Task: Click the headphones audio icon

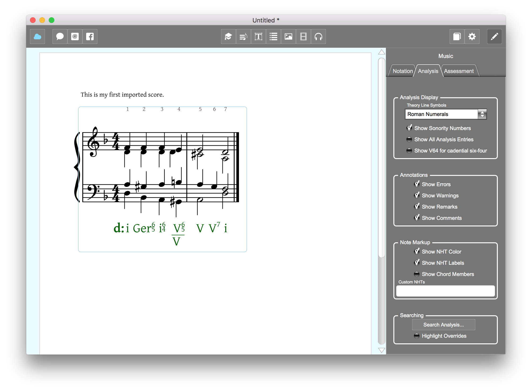Action: pyautogui.click(x=318, y=36)
